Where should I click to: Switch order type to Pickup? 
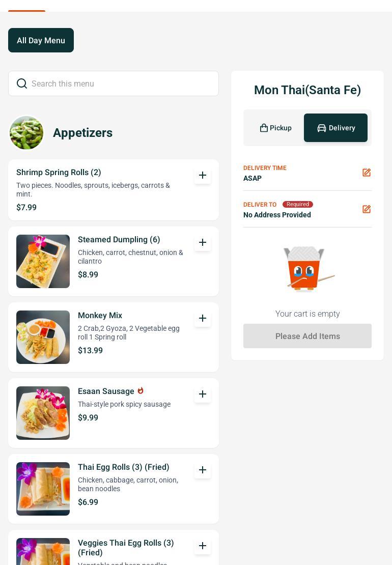tap(275, 128)
